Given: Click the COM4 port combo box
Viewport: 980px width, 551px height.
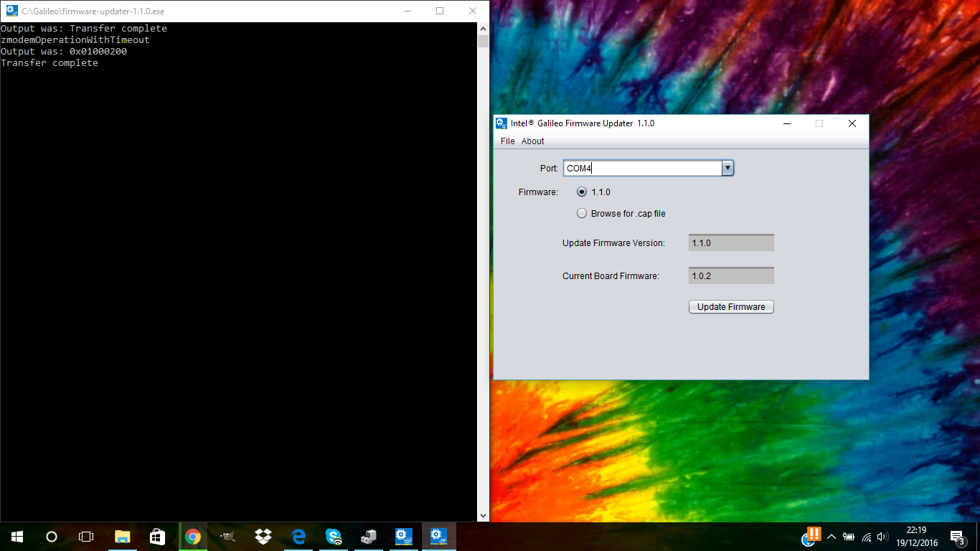Looking at the screenshot, I should click(642, 168).
